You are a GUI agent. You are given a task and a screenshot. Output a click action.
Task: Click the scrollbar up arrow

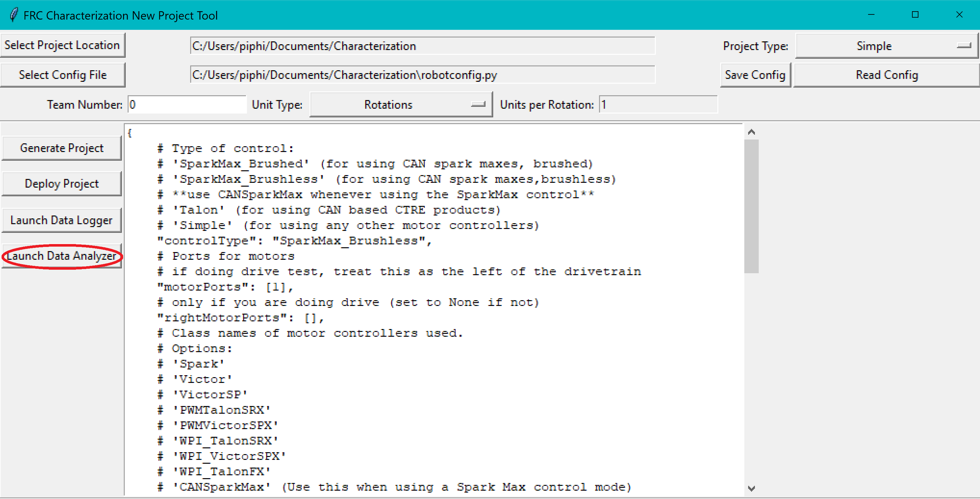click(x=751, y=132)
